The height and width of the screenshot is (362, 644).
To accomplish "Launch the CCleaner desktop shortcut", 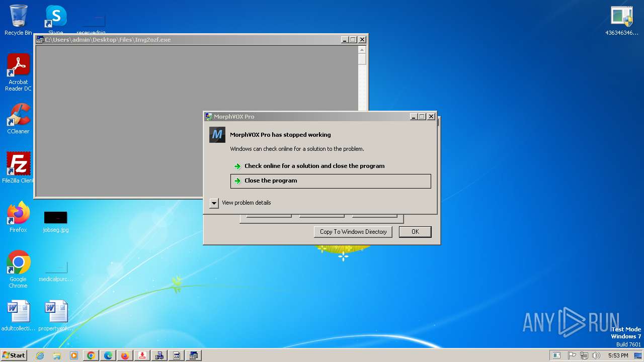I will click(18, 119).
